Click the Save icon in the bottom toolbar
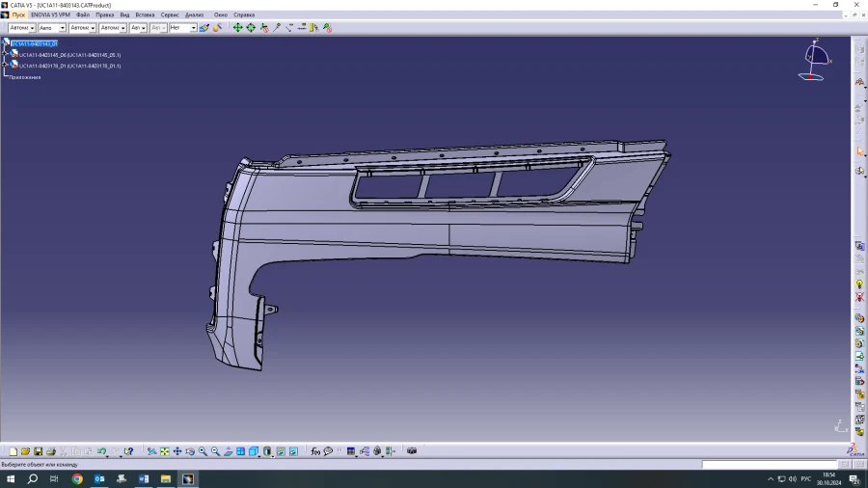Viewport: 868px width, 488px height. 39,451
